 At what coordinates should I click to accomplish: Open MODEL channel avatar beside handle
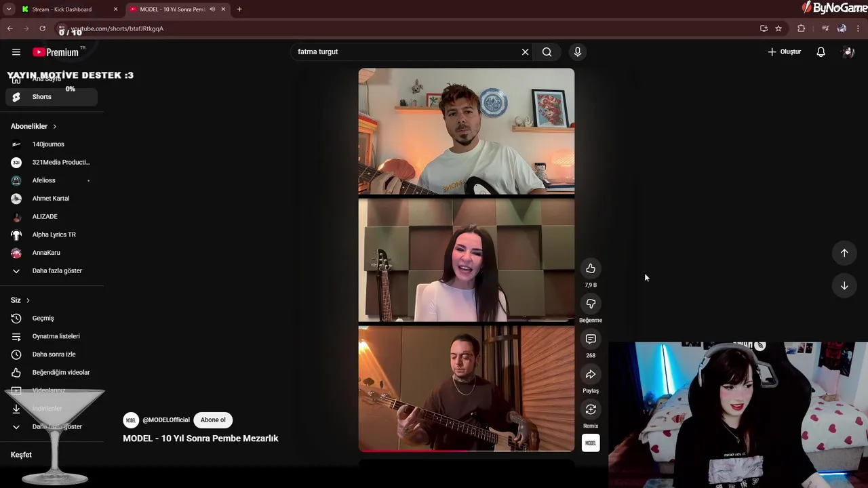point(131,420)
